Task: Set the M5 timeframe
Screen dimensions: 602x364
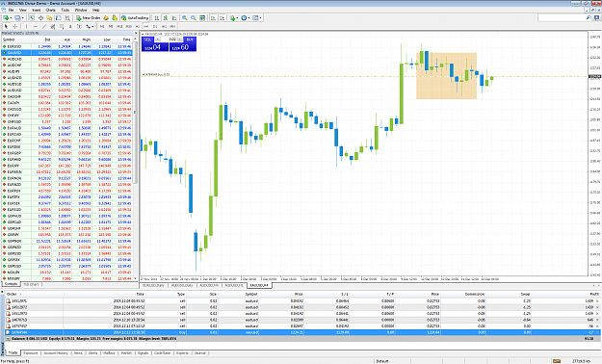Action: [111, 27]
